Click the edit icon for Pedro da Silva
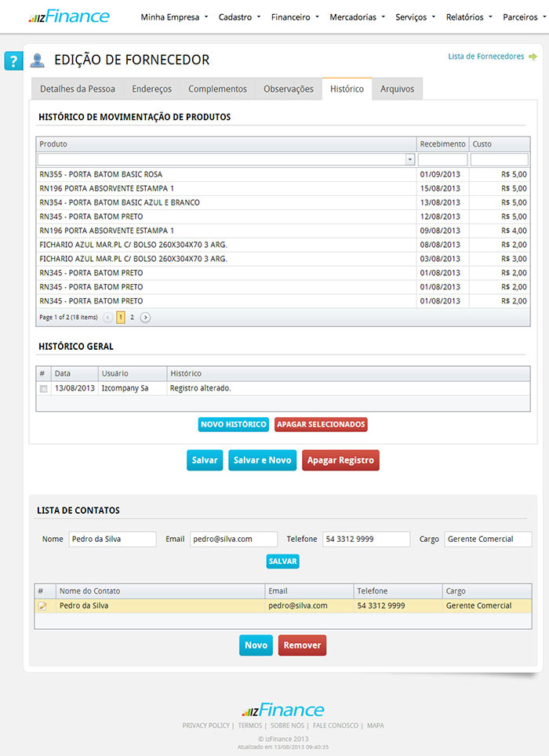549x756 pixels. coord(43,606)
